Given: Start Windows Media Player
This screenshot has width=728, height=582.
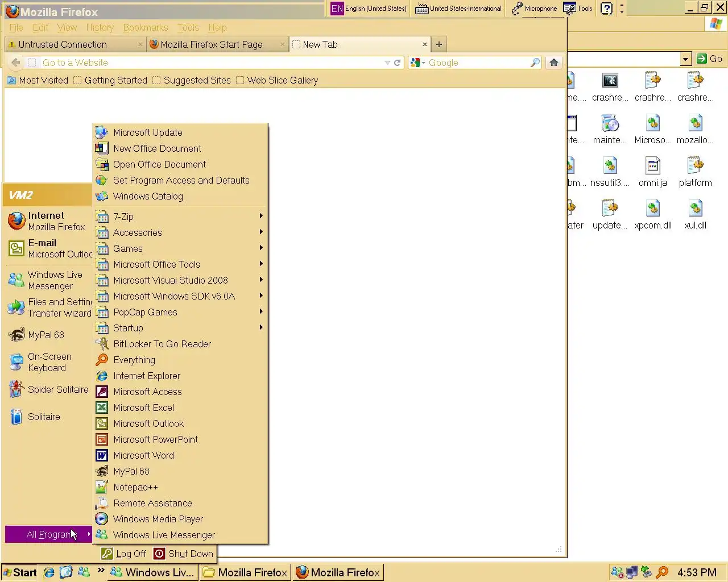Looking at the screenshot, I should 180,519.
